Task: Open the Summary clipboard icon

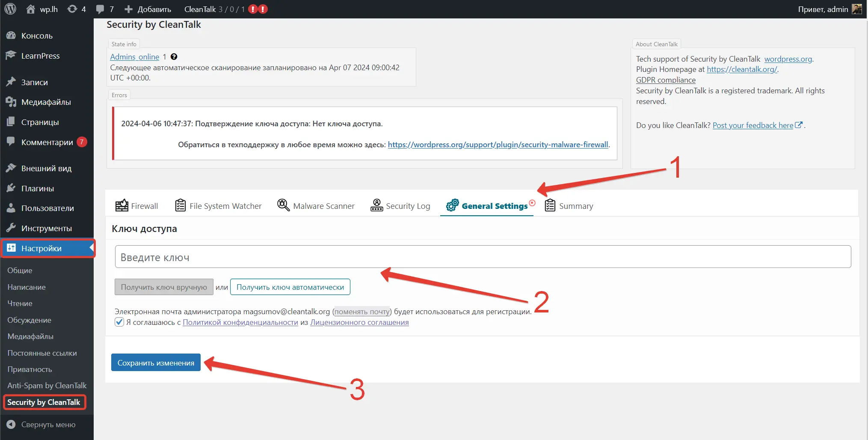Action: [x=549, y=205]
